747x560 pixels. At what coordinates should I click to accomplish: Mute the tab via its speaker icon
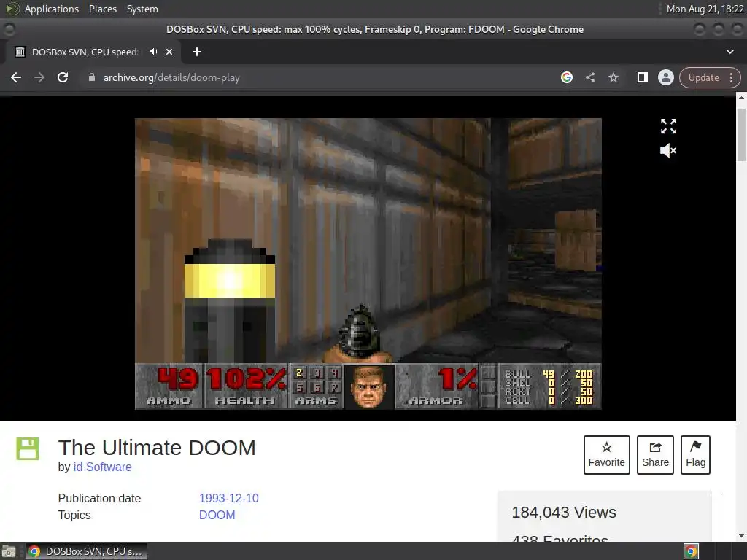pyautogui.click(x=153, y=52)
